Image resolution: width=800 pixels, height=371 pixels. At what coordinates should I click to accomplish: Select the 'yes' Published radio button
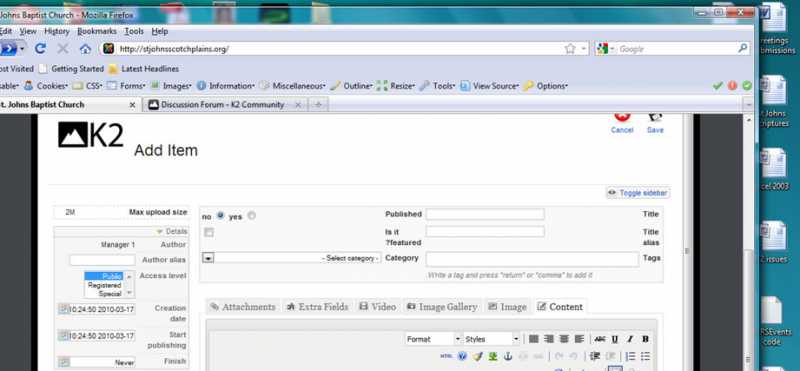[x=251, y=216]
